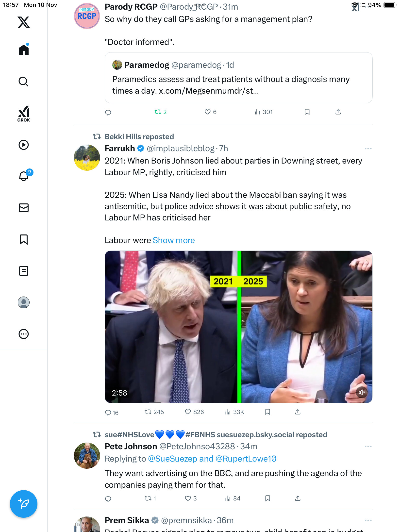Image resolution: width=399 pixels, height=532 pixels.
Task: Open the search page
Action: tap(24, 82)
